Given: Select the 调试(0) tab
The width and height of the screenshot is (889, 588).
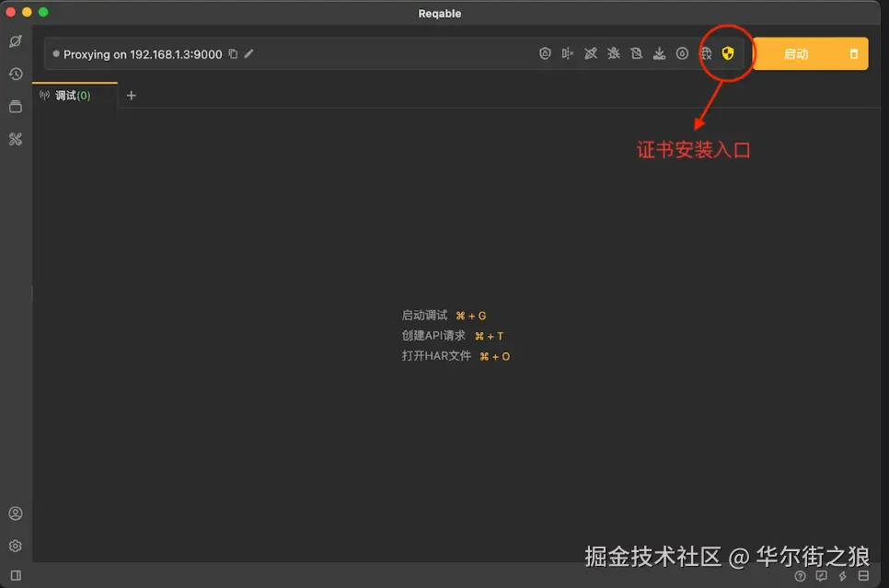Looking at the screenshot, I should [75, 96].
